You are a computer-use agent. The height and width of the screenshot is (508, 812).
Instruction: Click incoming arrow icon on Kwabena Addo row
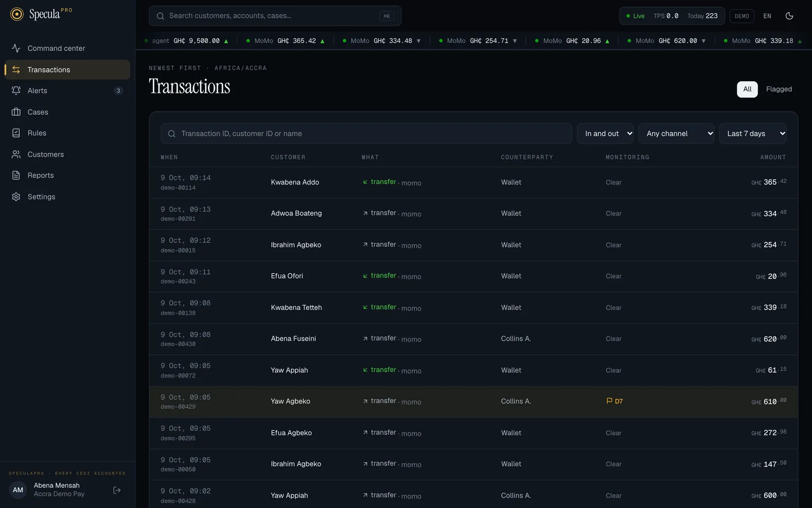(x=365, y=182)
